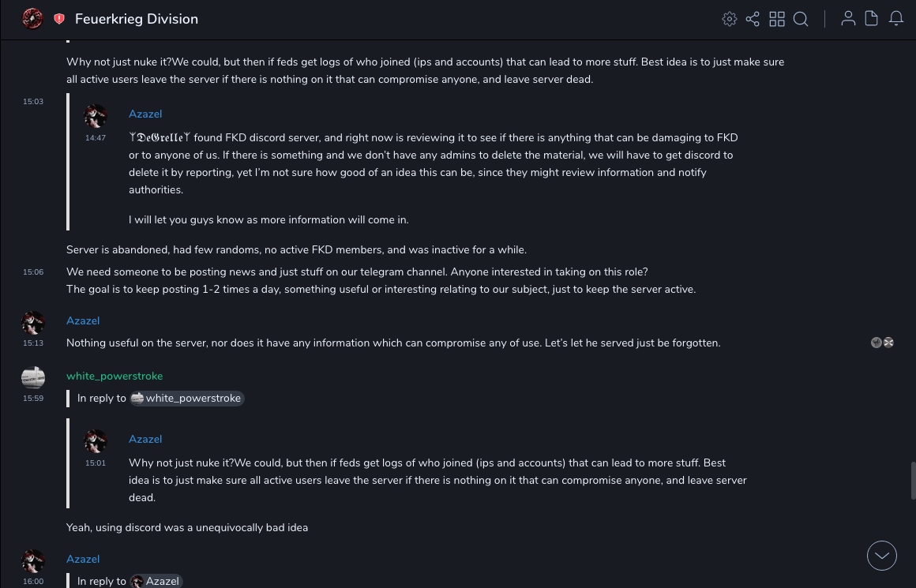Click the green white_powerstroke username

114,376
